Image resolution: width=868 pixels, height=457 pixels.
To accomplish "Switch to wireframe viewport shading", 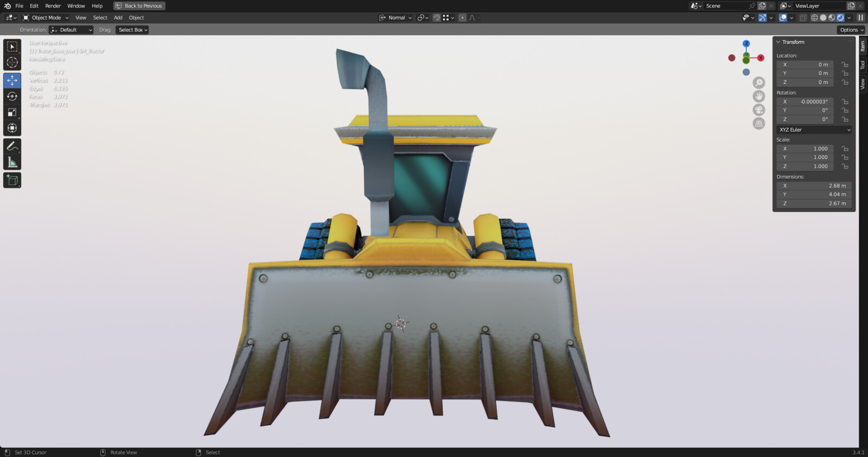I will (x=814, y=18).
